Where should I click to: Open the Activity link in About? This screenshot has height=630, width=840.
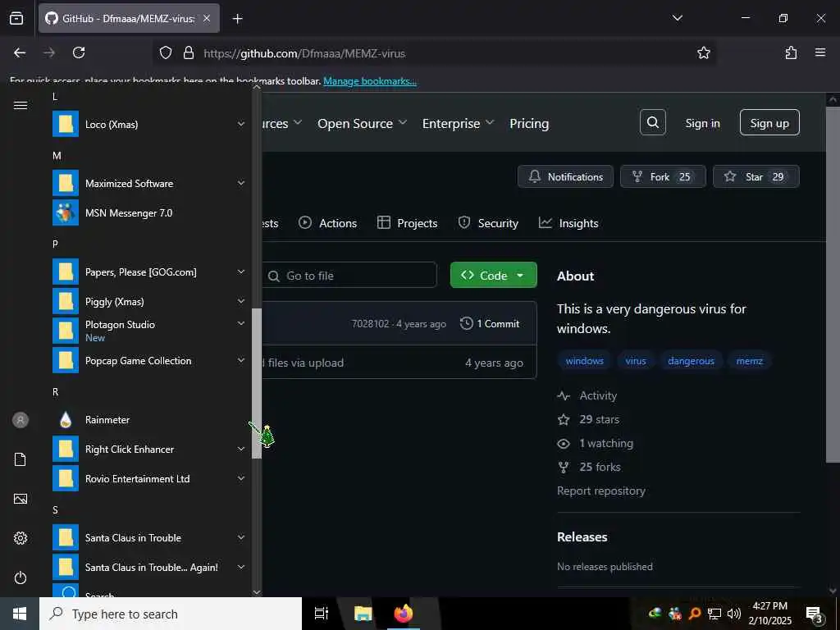[x=587, y=395]
